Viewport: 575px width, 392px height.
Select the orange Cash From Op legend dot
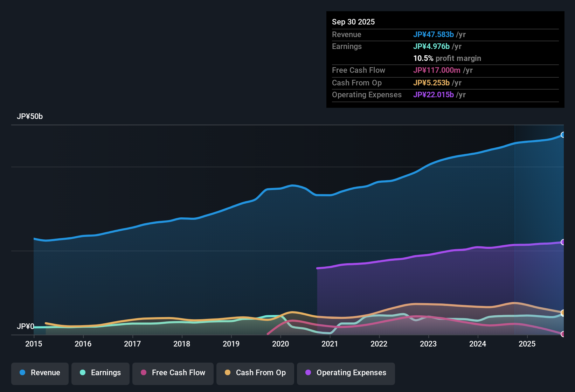[x=228, y=373]
